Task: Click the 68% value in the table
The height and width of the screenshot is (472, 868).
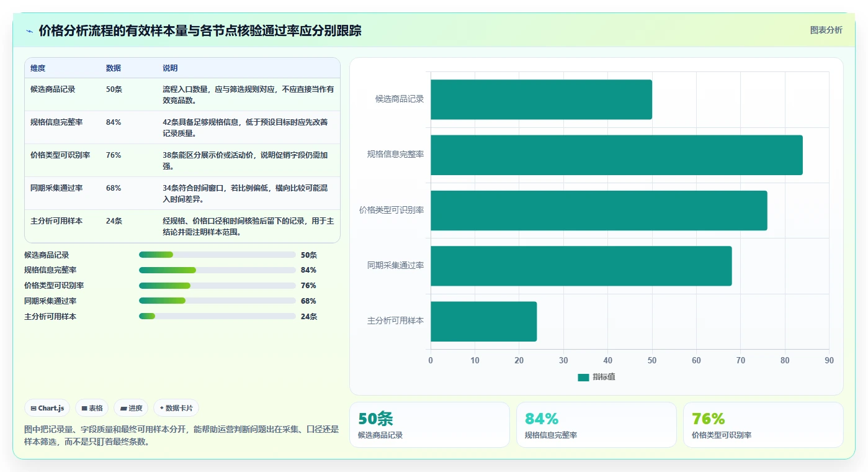Action: point(114,188)
